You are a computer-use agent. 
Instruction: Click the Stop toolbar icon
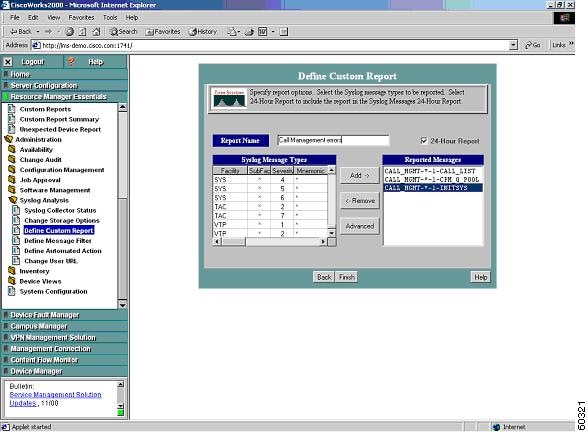tap(69, 32)
